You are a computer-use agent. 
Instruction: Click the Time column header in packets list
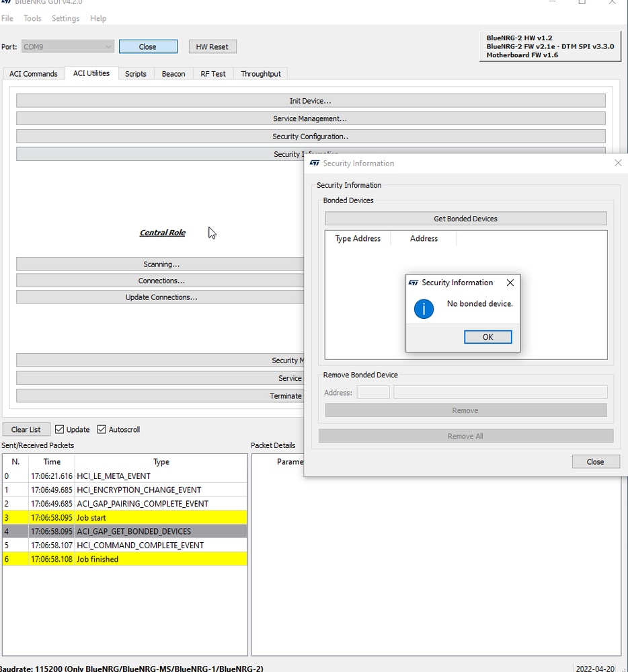coord(52,462)
